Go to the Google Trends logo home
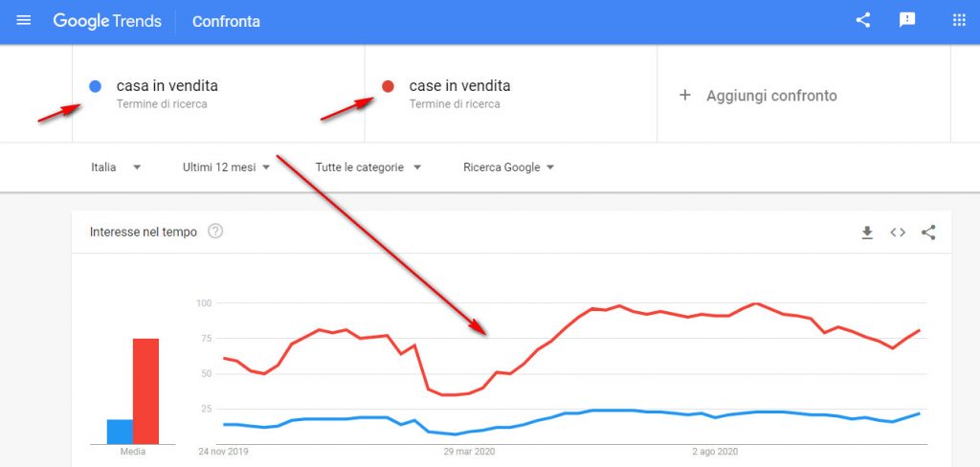 (x=107, y=21)
